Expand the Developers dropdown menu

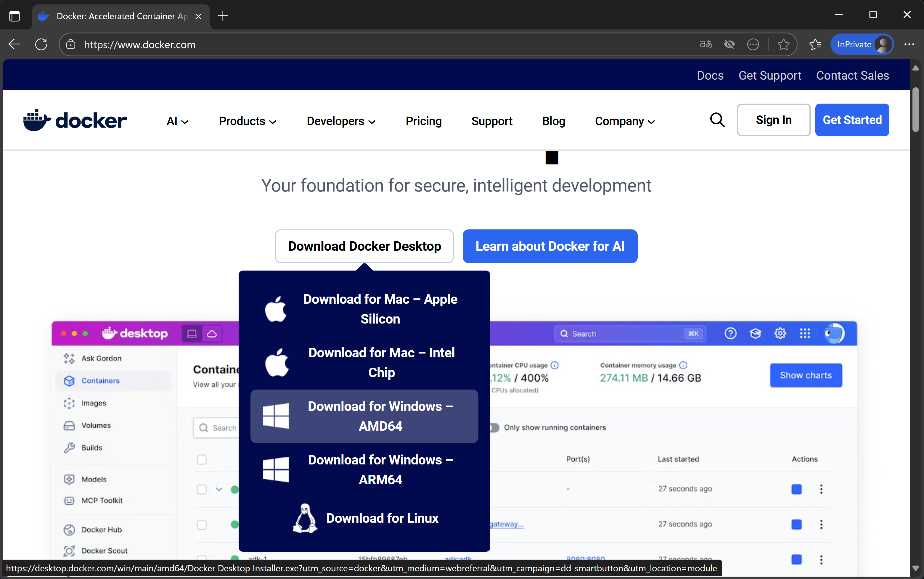341,121
